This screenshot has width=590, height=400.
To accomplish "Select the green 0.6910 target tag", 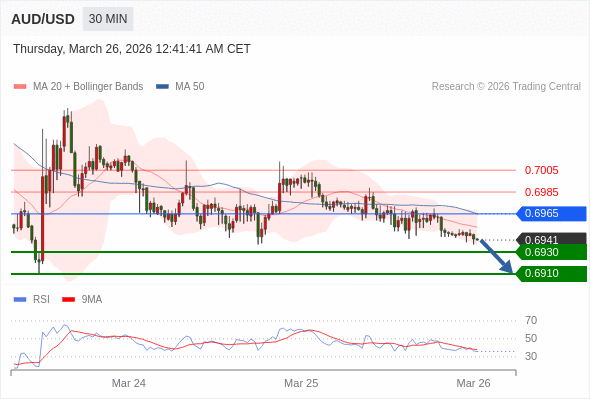I will pos(551,274).
